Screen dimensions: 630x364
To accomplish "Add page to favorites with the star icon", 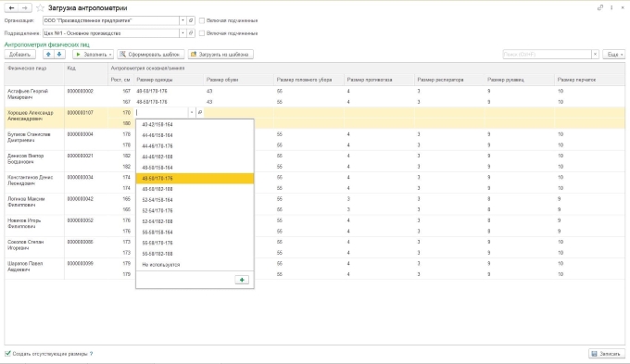I will click(40, 8).
